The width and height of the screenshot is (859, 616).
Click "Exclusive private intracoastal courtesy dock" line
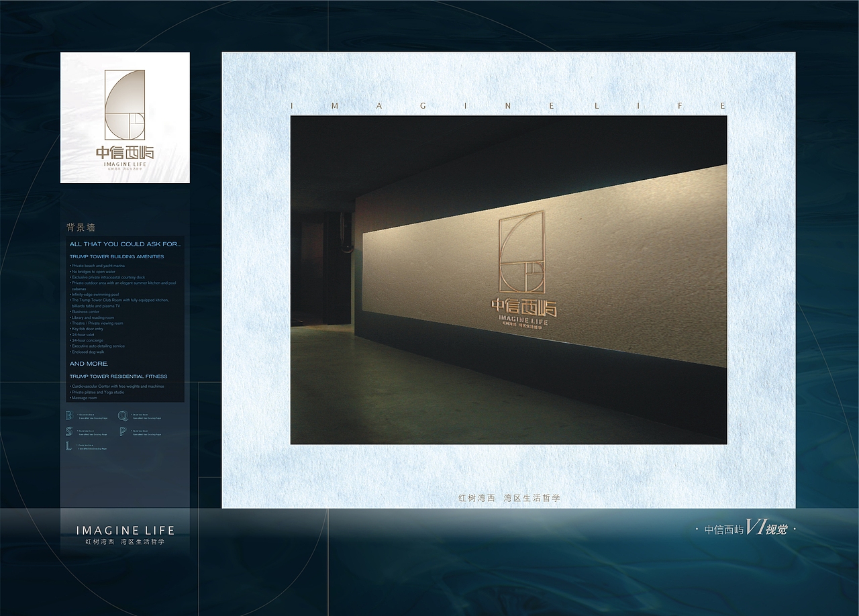[107, 277]
